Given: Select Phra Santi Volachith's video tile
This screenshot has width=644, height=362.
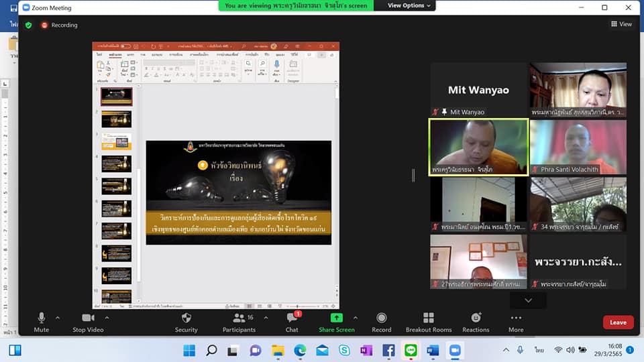Looking at the screenshot, I should click(578, 147).
